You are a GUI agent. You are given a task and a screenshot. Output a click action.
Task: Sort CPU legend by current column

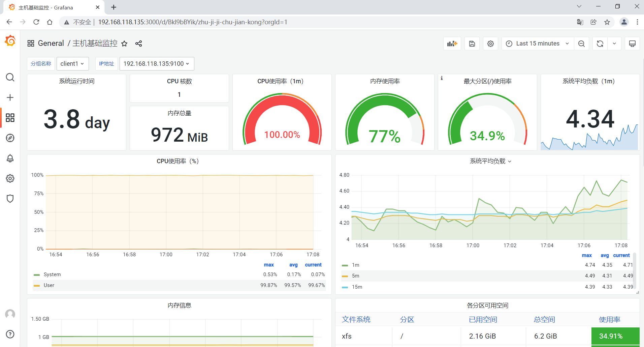(x=313, y=265)
